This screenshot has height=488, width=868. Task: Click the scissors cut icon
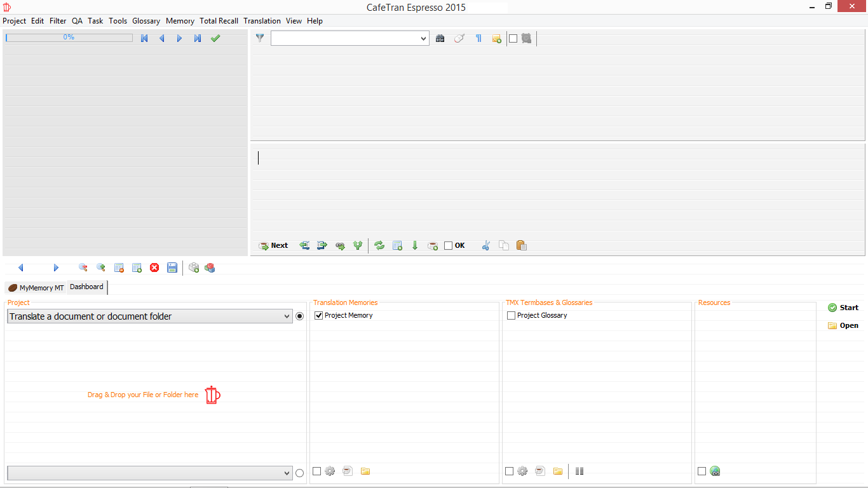[x=485, y=246]
